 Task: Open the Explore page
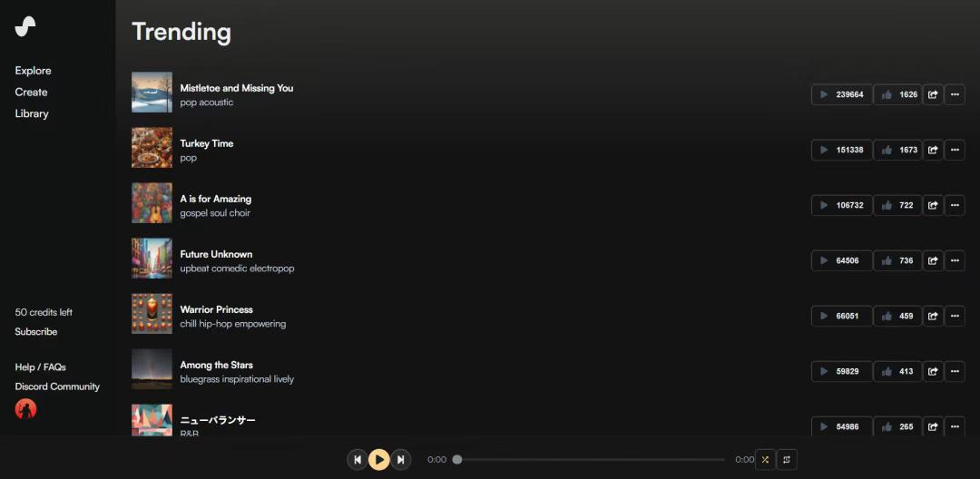pyautogui.click(x=34, y=71)
